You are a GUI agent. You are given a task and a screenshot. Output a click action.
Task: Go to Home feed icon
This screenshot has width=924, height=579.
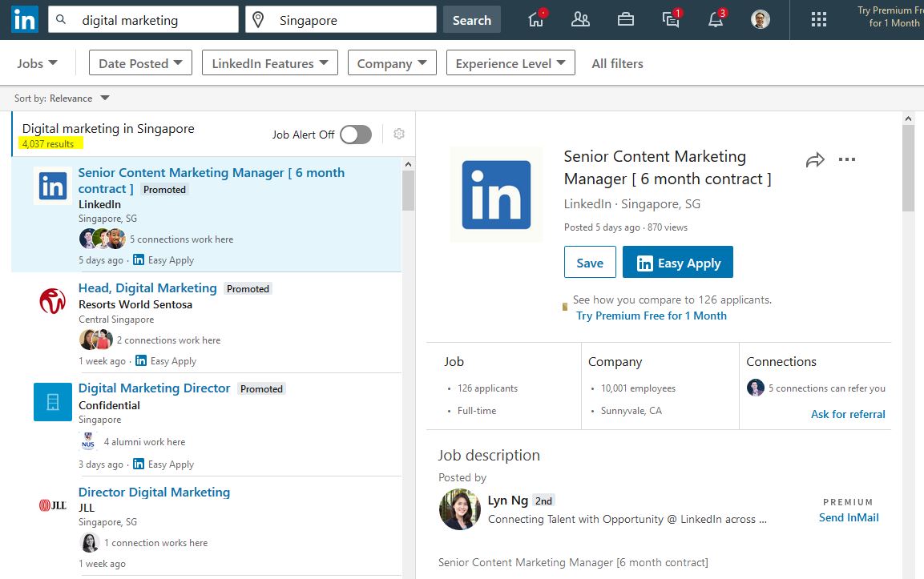(x=535, y=19)
